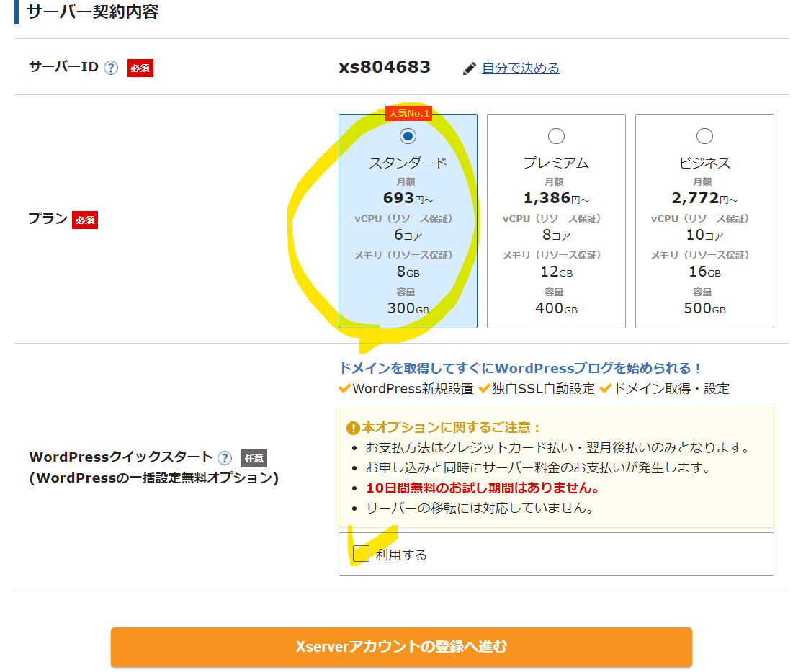Click サーバーの移転には対応していません note
The height and width of the screenshot is (672, 793).
click(479, 508)
